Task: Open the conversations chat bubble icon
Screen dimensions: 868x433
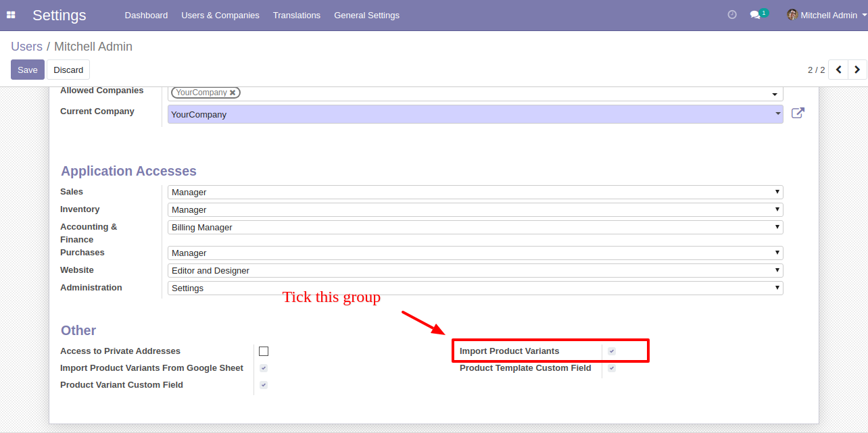Action: [x=755, y=15]
